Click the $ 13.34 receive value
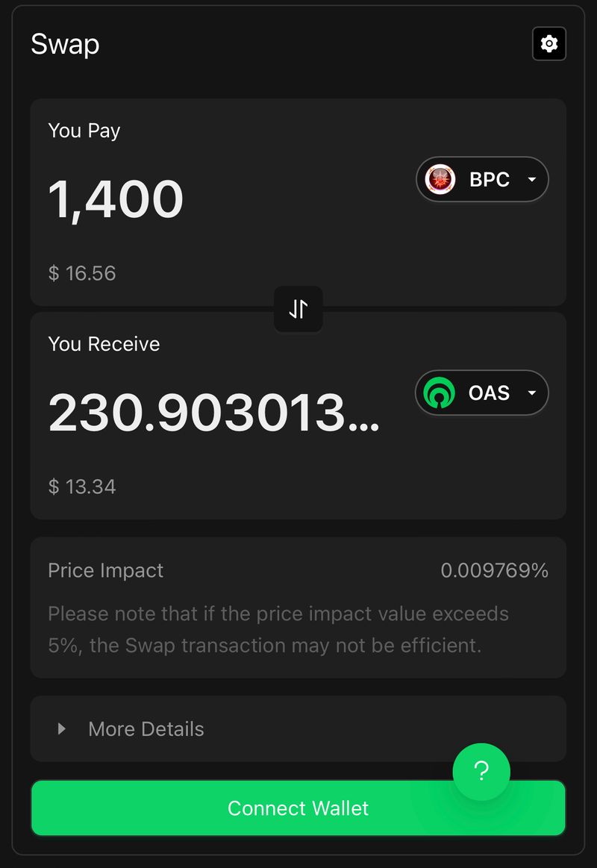Screen dimensions: 597x868 click(82, 487)
